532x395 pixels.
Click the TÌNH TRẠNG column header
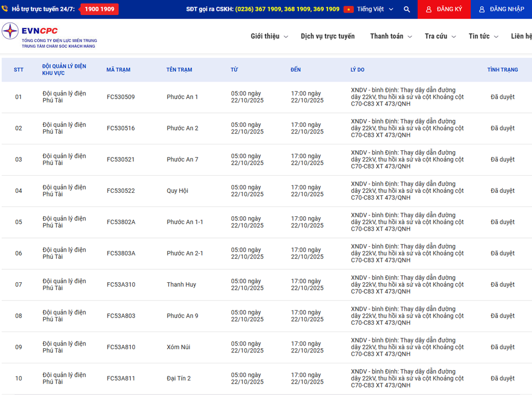coord(502,70)
